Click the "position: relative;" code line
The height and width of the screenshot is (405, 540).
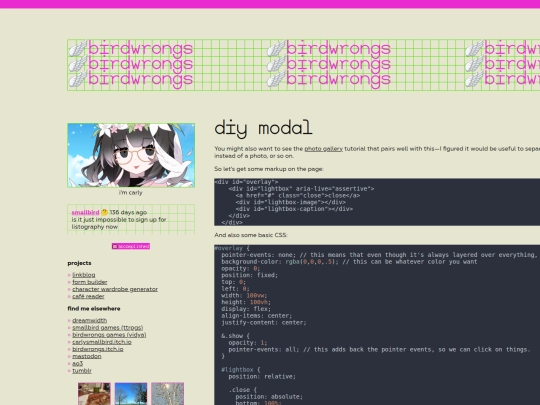pos(262,377)
